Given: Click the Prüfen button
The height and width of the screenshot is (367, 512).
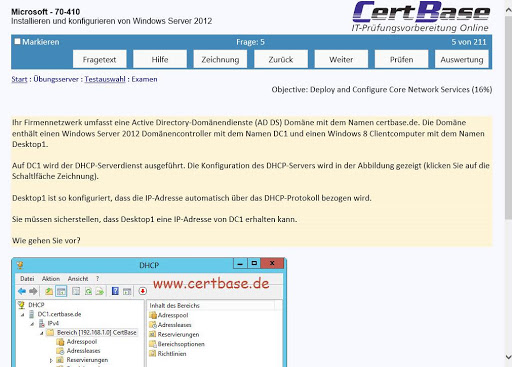Looking at the screenshot, I should tap(401, 59).
